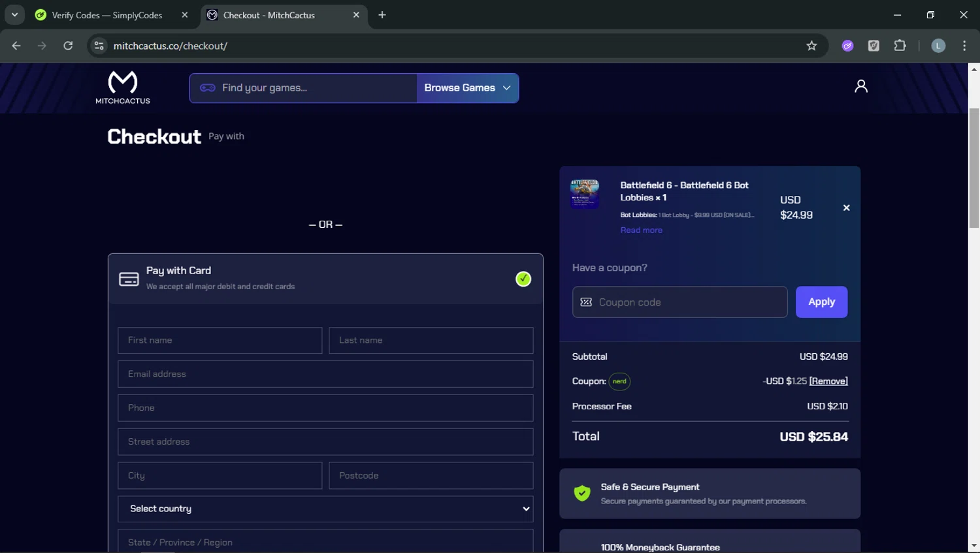Open the browser extensions puzzle icon

tap(900, 46)
